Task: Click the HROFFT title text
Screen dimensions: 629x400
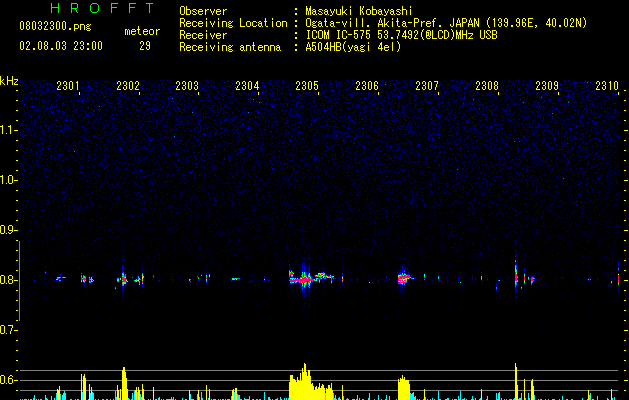Action: pos(102,8)
